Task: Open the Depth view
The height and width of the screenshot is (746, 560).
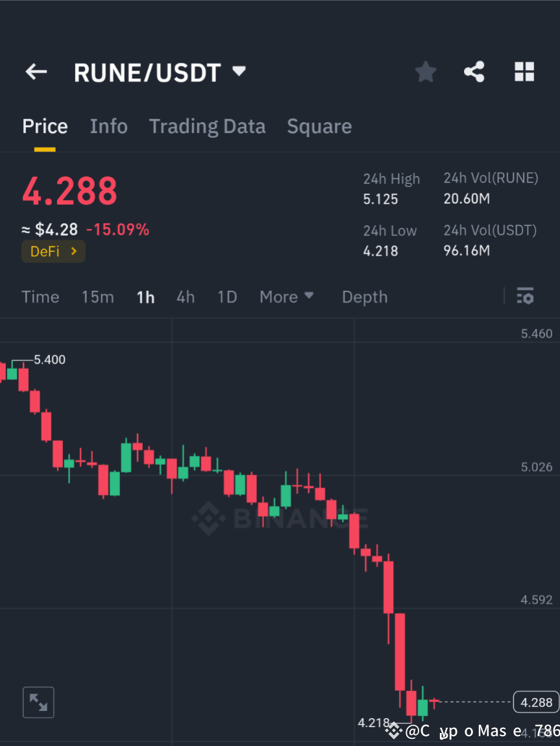Action: point(364,297)
